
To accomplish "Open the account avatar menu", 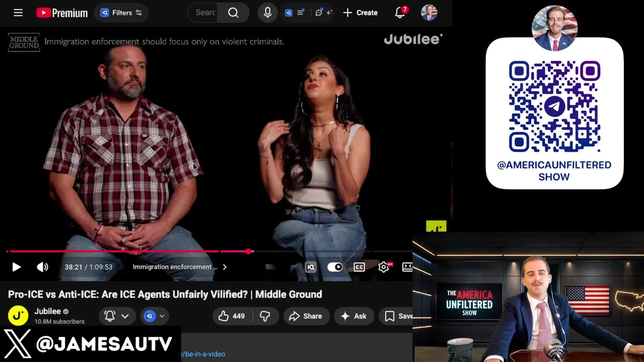I will [429, 13].
